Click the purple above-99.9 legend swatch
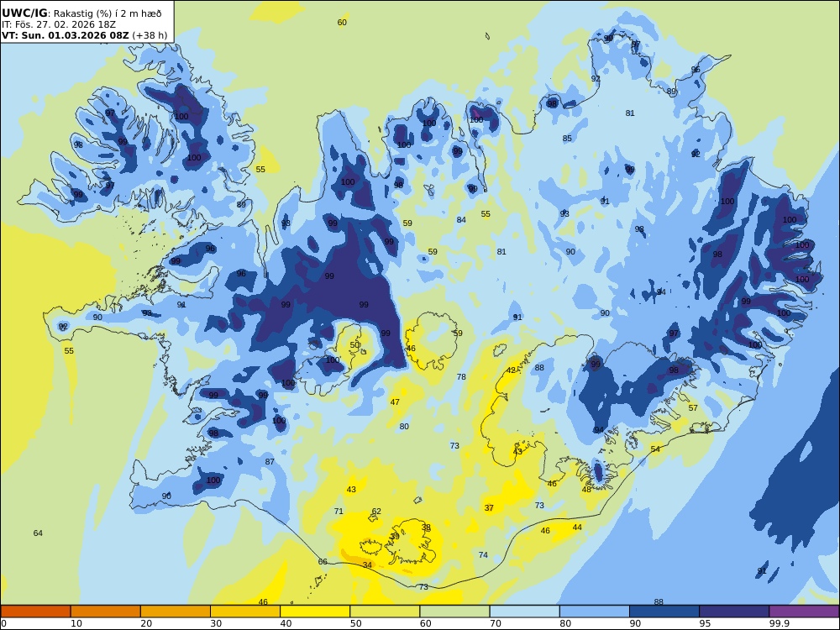This screenshot has width=840, height=630. (x=804, y=612)
